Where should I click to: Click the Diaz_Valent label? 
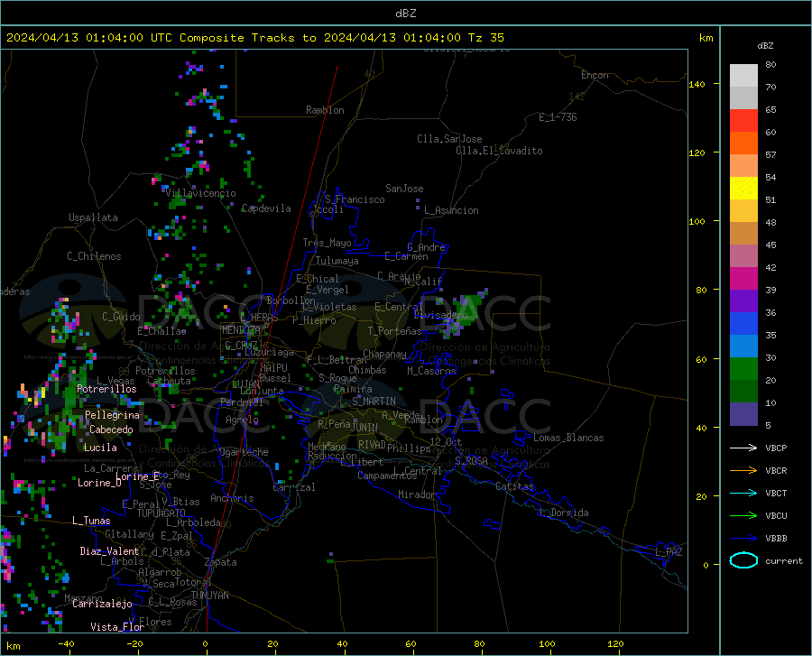[x=109, y=551]
